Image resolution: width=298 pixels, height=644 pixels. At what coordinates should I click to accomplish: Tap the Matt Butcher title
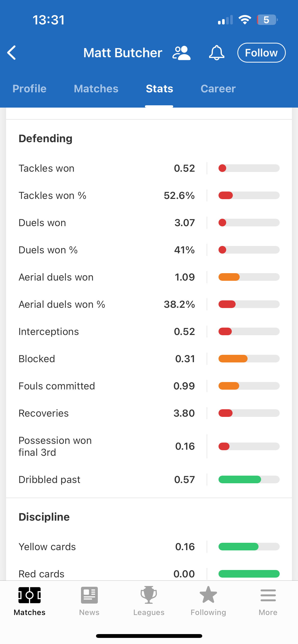[x=123, y=53]
